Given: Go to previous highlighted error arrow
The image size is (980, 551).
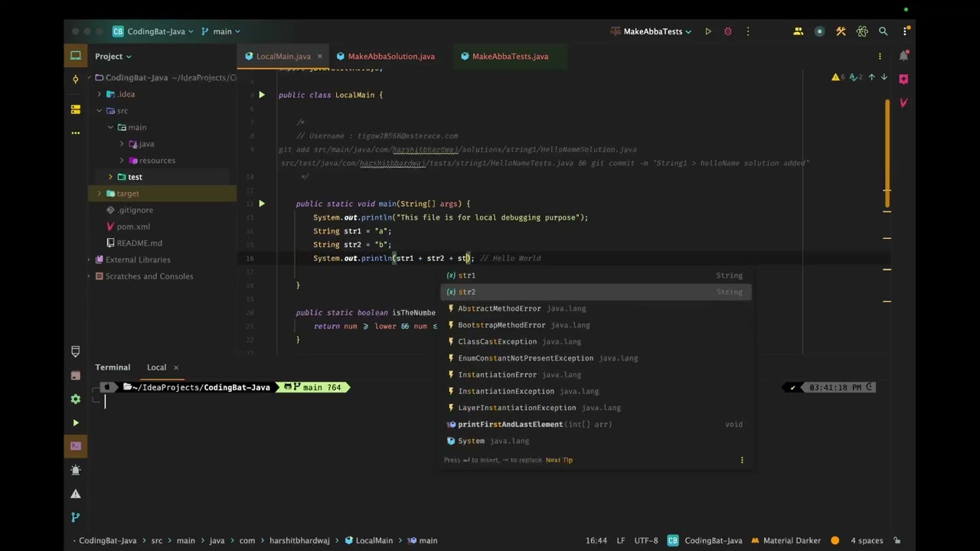Looking at the screenshot, I should [871, 77].
